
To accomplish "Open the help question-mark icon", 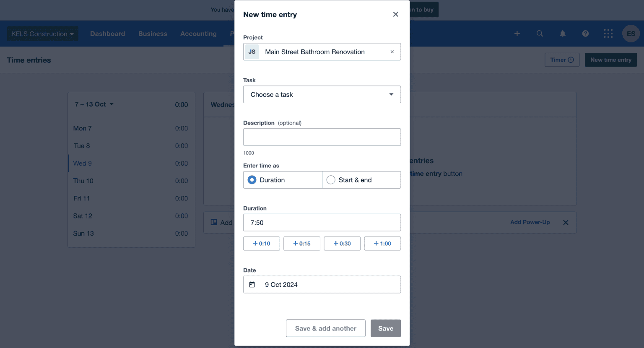I will coord(585,34).
